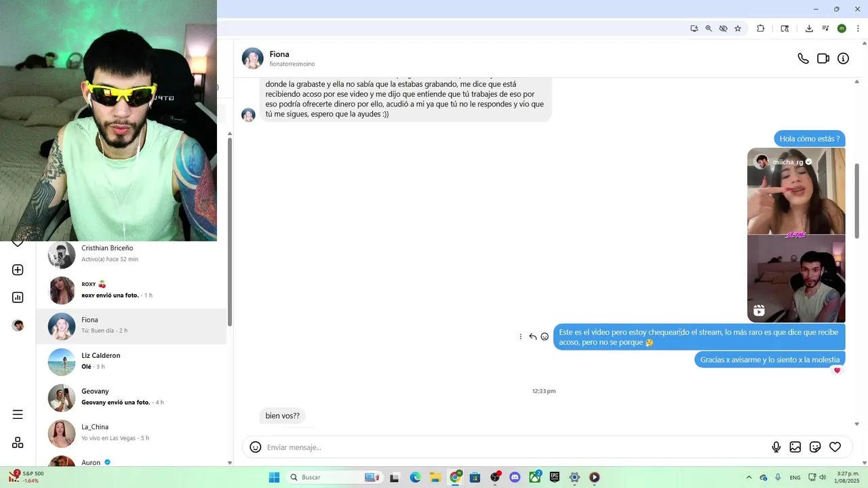Open Epic Games launcher from the taskbar
This screenshot has height=488, width=868.
(x=555, y=477)
